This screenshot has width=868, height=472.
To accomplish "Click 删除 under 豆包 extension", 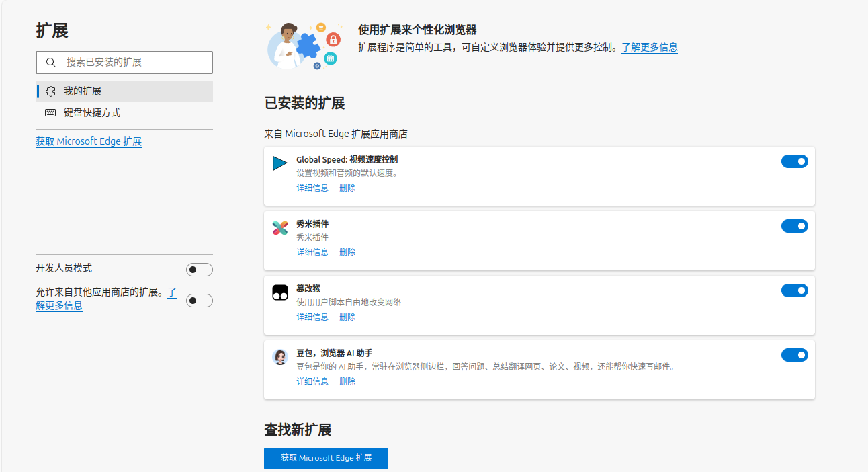I will (347, 381).
